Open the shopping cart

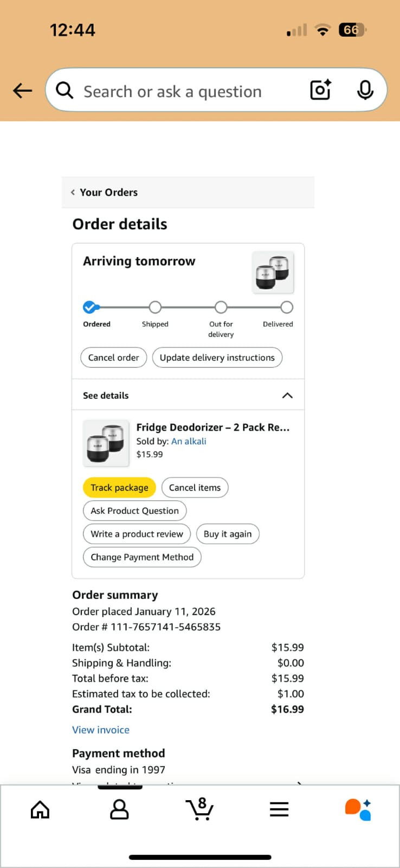(x=199, y=809)
